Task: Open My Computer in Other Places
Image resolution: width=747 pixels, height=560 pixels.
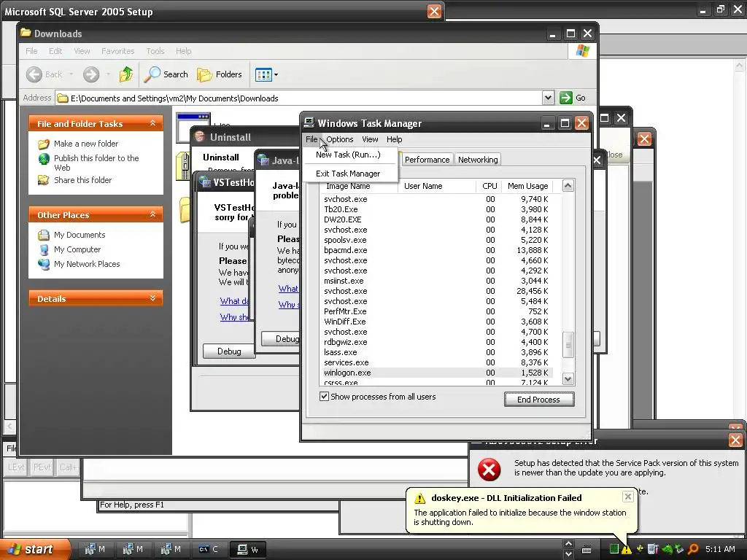Action: pyautogui.click(x=77, y=249)
